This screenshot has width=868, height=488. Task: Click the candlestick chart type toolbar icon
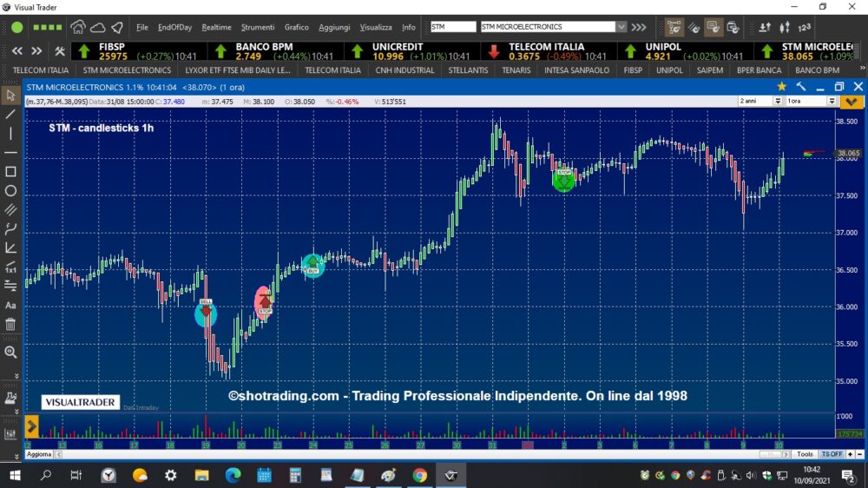pyautogui.click(x=785, y=27)
